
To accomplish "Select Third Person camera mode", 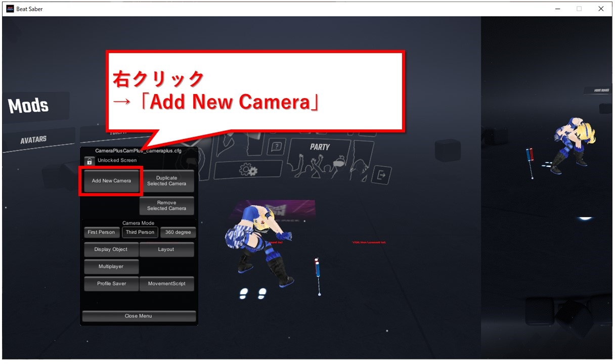I will (x=140, y=232).
